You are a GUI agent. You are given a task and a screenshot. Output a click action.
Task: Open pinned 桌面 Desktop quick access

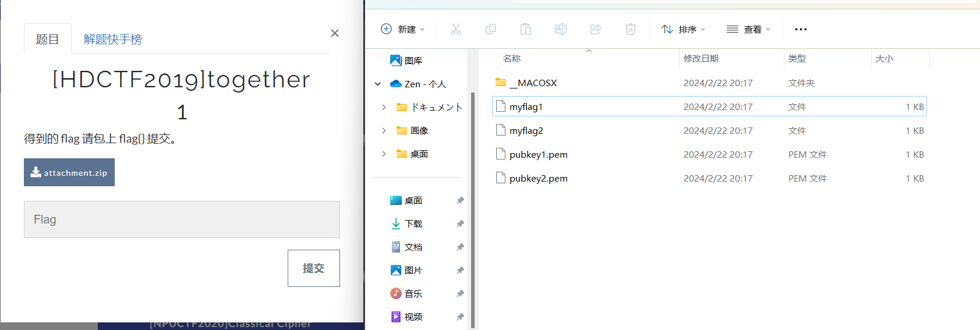tap(406, 200)
